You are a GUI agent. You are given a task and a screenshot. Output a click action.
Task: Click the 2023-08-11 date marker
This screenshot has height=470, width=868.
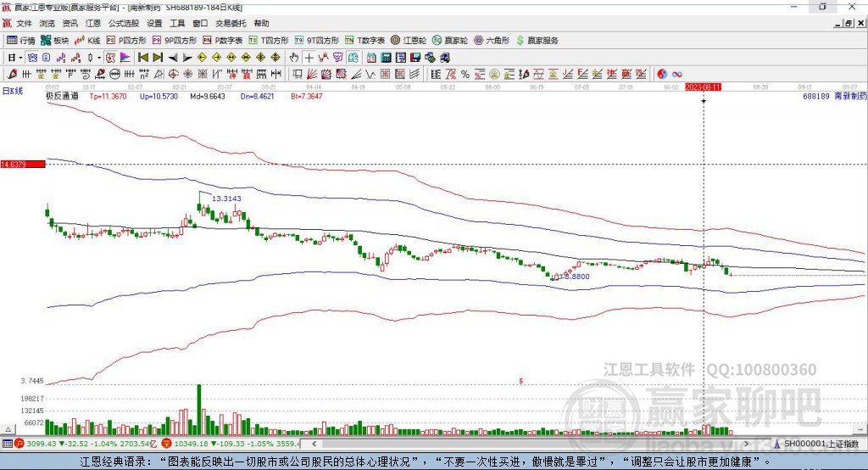coord(704,87)
